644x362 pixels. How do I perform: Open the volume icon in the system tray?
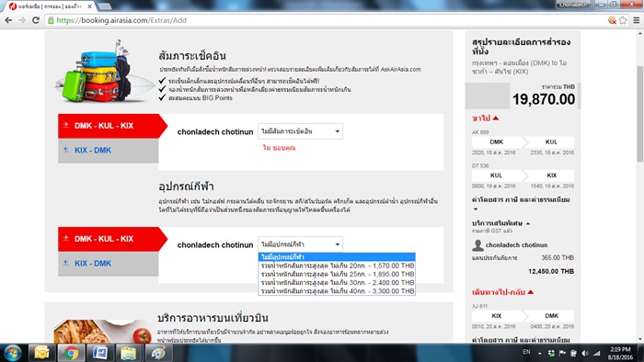coord(585,353)
